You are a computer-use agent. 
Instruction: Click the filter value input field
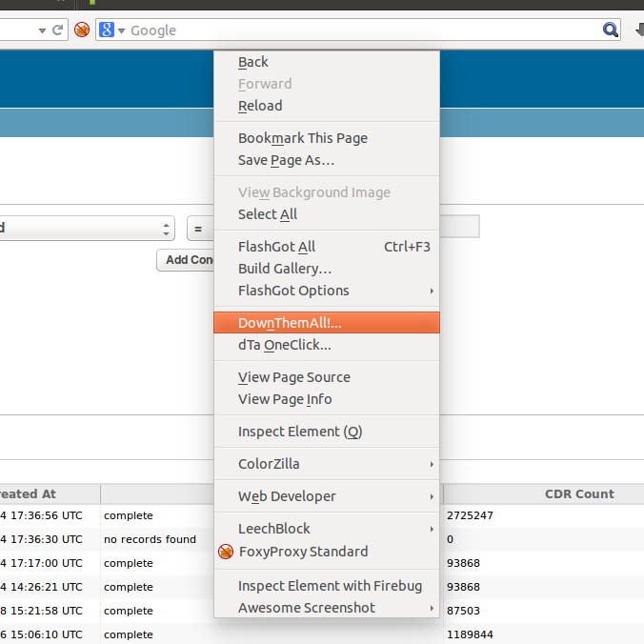[x=459, y=227]
